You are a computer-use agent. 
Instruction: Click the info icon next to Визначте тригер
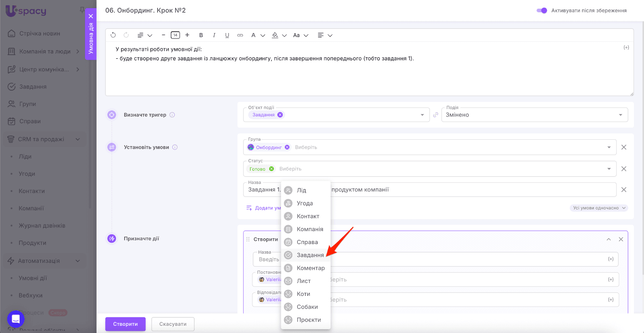coord(172,115)
